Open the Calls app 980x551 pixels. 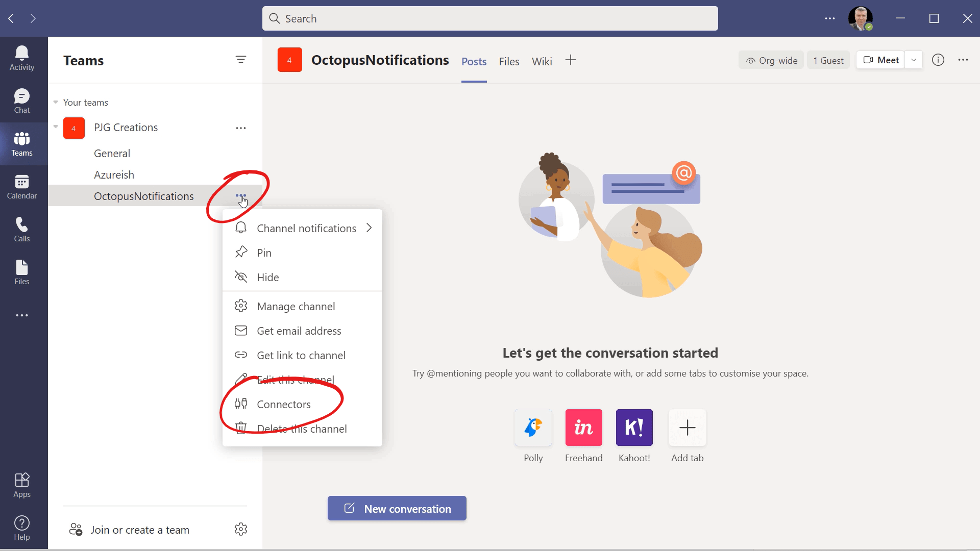[22, 230]
